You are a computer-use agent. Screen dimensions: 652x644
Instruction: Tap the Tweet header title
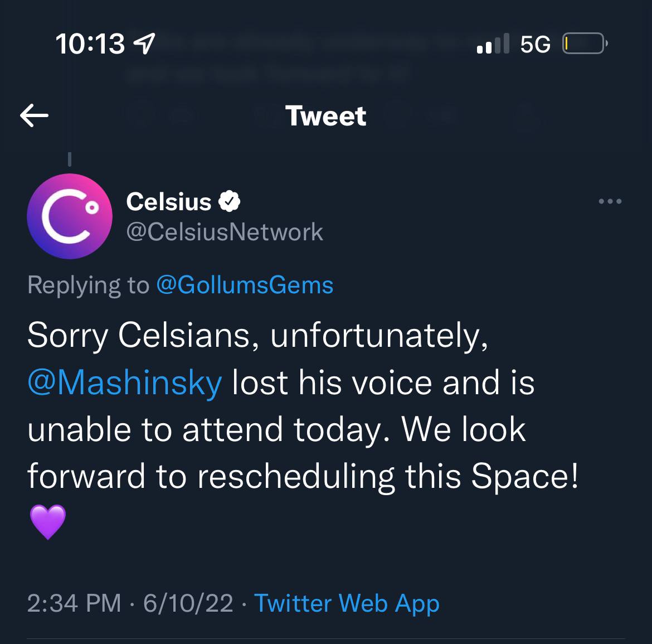325,115
